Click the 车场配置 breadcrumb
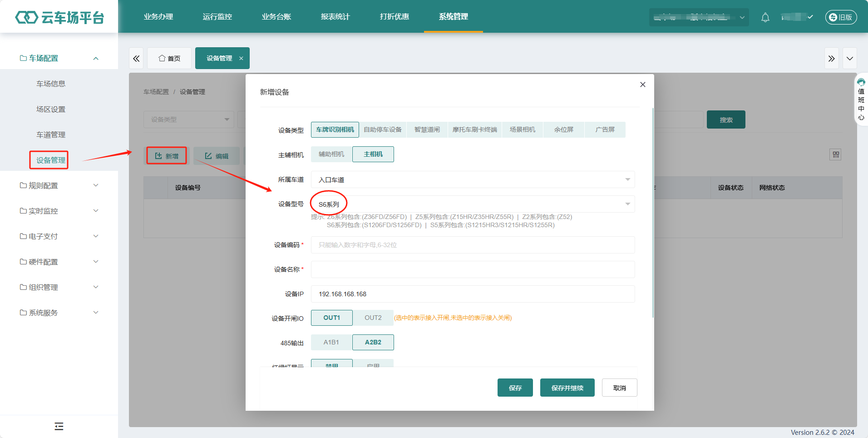Image resolution: width=868 pixels, height=438 pixels. 156,92
